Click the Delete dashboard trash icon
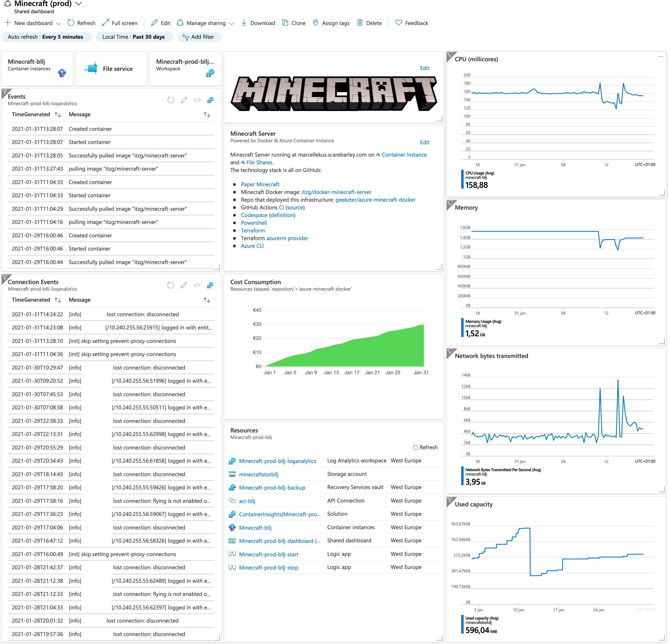 click(360, 23)
